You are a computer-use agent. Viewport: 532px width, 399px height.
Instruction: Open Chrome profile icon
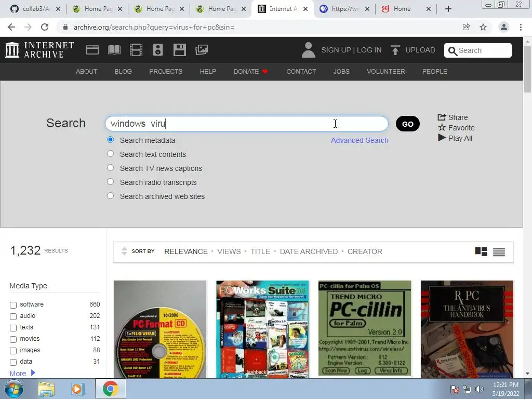(504, 27)
